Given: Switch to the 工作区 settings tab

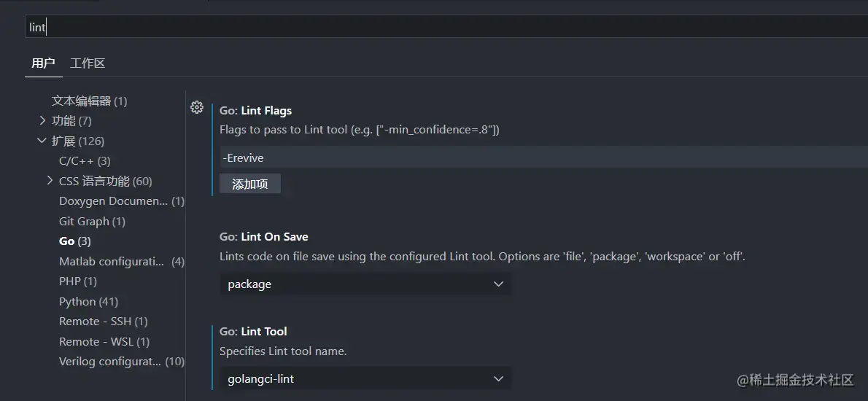Looking at the screenshot, I should [x=88, y=63].
